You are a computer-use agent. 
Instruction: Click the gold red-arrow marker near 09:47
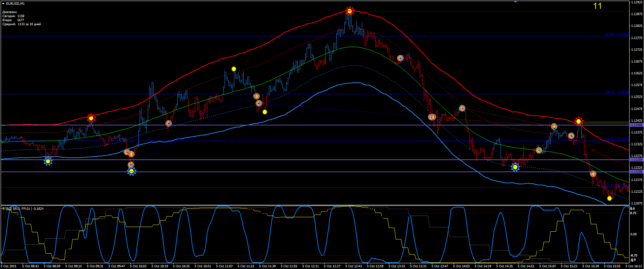pos(127,152)
